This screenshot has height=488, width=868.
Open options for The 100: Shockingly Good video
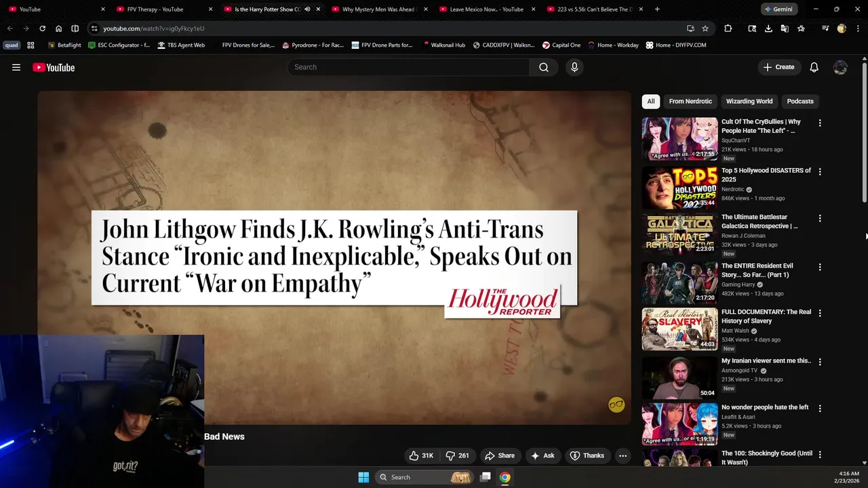coord(820,455)
